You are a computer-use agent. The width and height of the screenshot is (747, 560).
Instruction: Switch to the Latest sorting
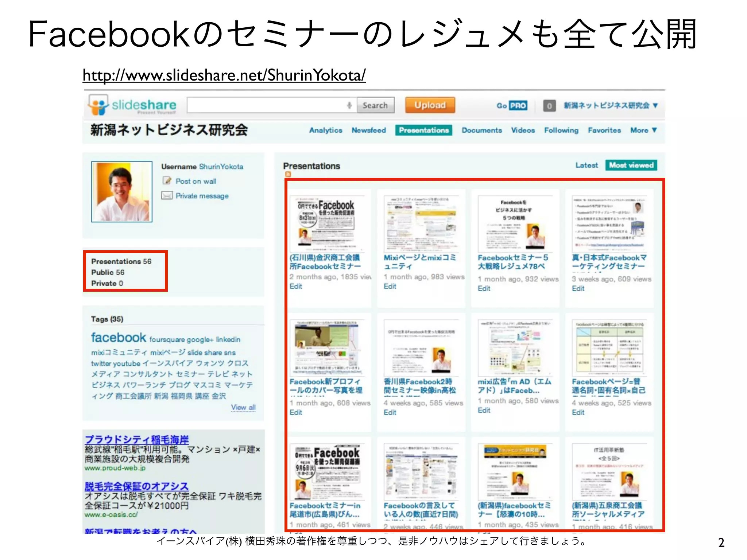tap(587, 165)
